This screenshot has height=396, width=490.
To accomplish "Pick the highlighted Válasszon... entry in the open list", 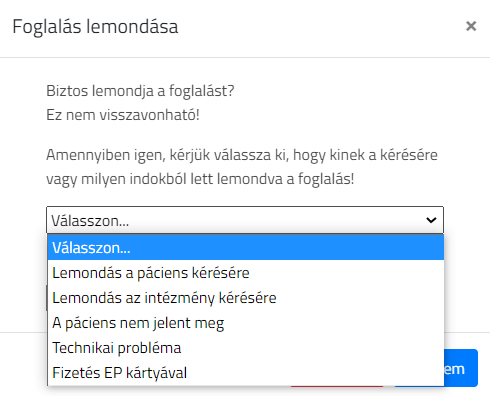I will point(246,248).
